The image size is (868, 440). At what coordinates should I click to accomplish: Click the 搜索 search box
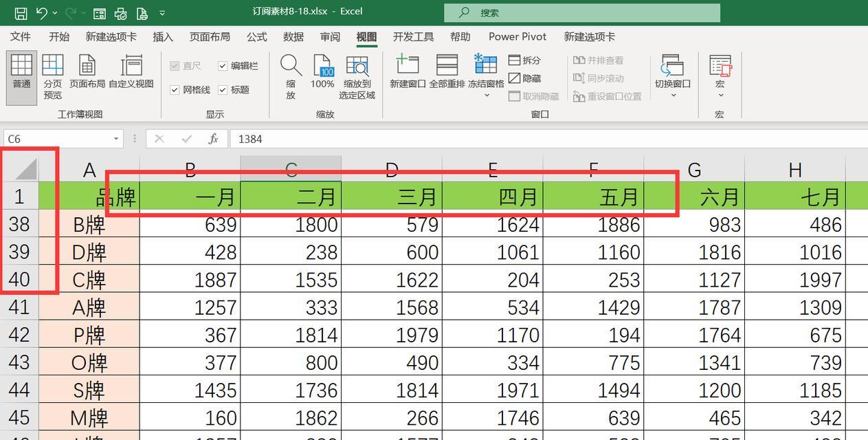coord(582,13)
